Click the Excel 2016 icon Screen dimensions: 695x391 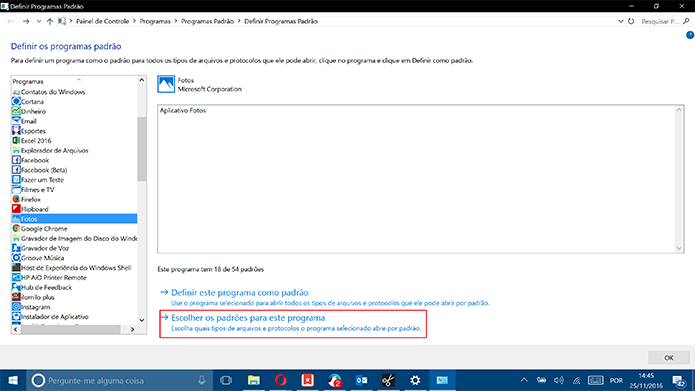click(16, 141)
